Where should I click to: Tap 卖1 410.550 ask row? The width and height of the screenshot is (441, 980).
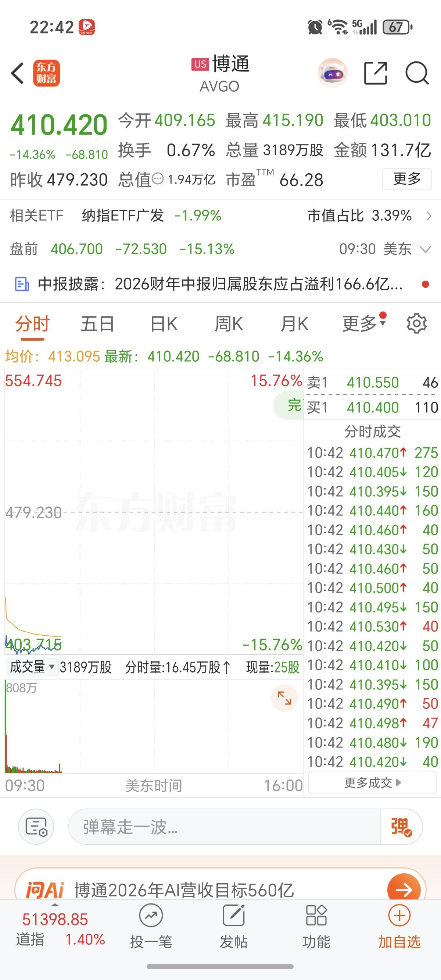pos(372,382)
